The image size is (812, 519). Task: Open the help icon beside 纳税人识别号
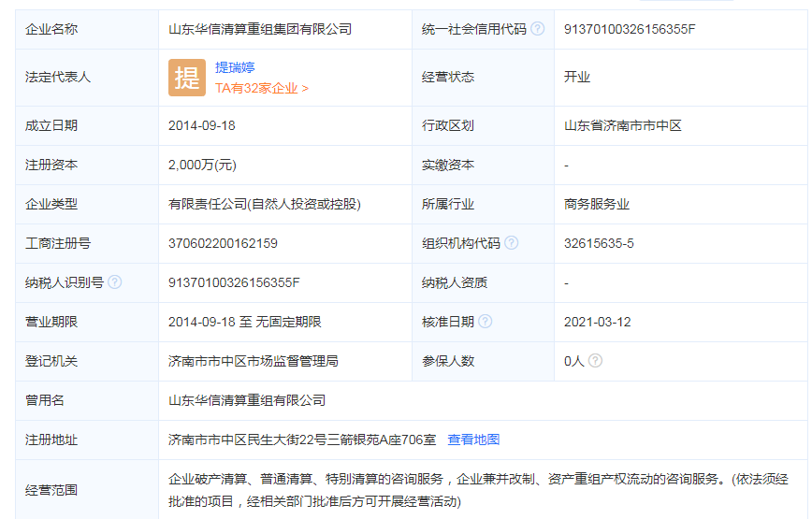pos(115,282)
